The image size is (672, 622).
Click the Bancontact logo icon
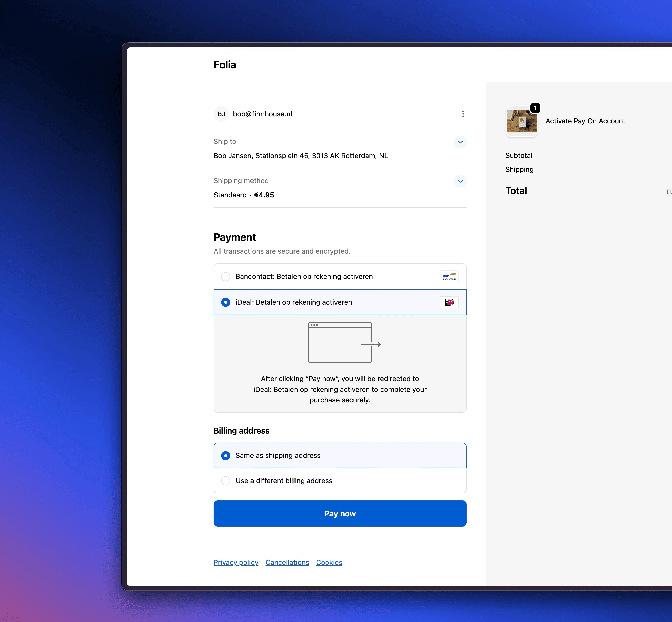tap(449, 276)
